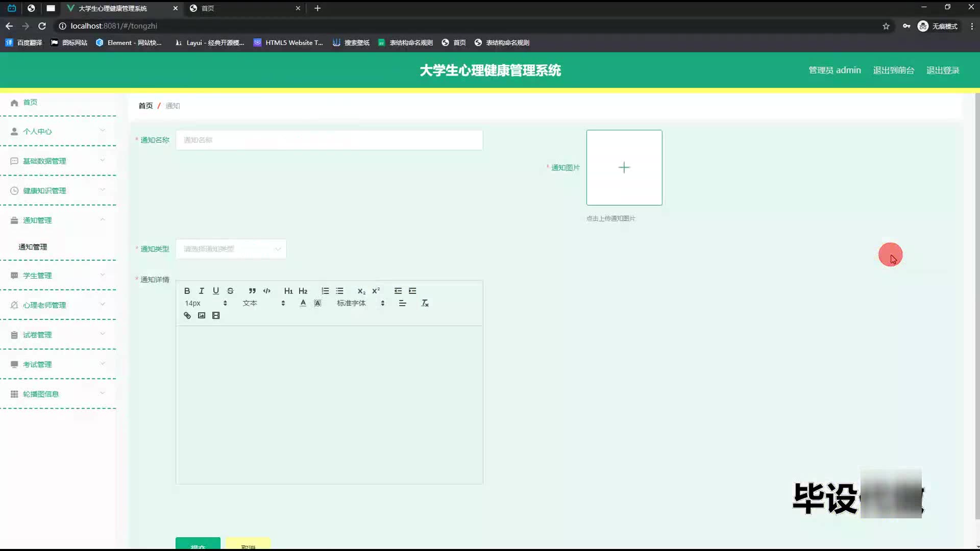Insert a link via link icon

(187, 315)
